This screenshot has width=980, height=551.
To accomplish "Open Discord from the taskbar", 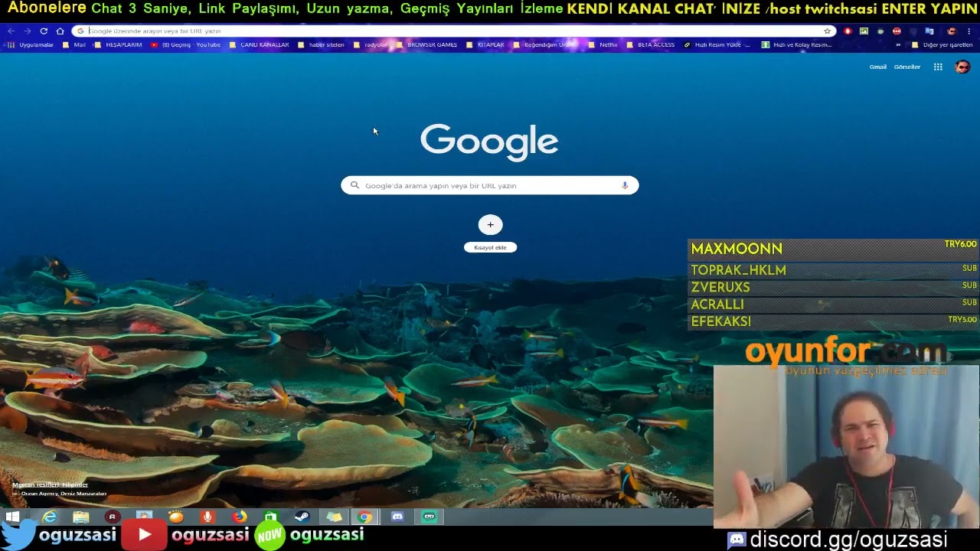I will (397, 517).
